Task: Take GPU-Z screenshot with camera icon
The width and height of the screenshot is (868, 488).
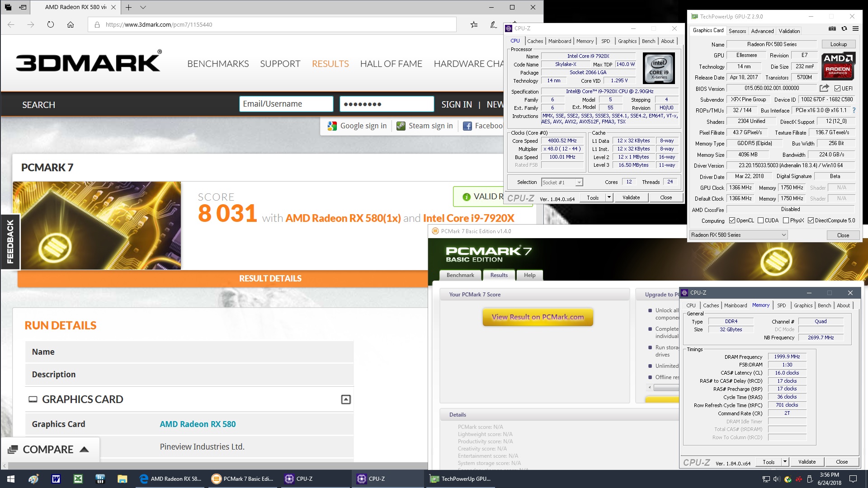Action: click(832, 28)
